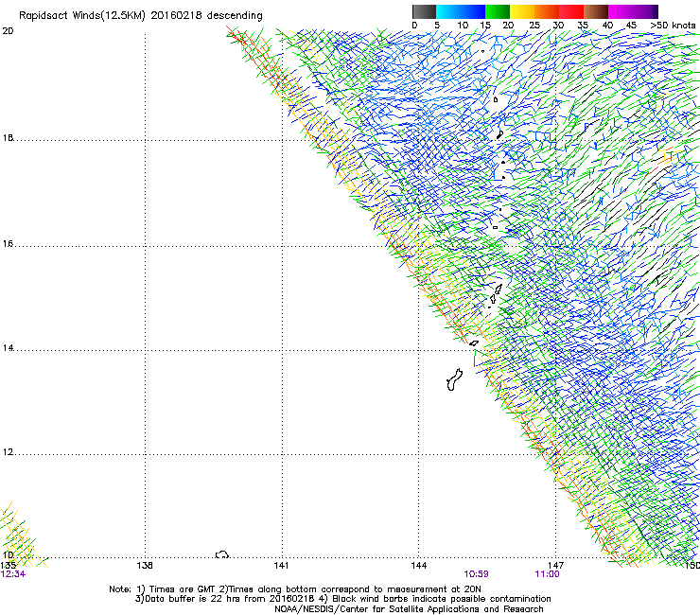Click the dark blue legend segment
The image size is (700, 615).
click(473, 11)
